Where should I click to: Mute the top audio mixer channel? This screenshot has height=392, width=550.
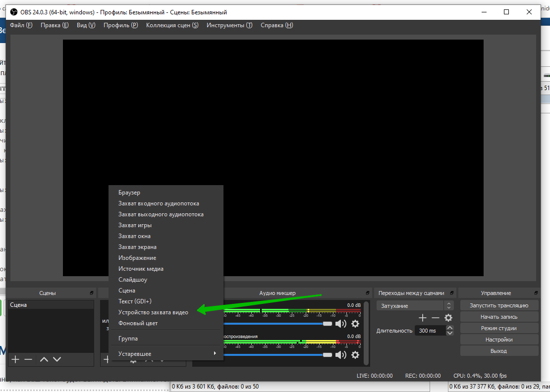point(341,324)
